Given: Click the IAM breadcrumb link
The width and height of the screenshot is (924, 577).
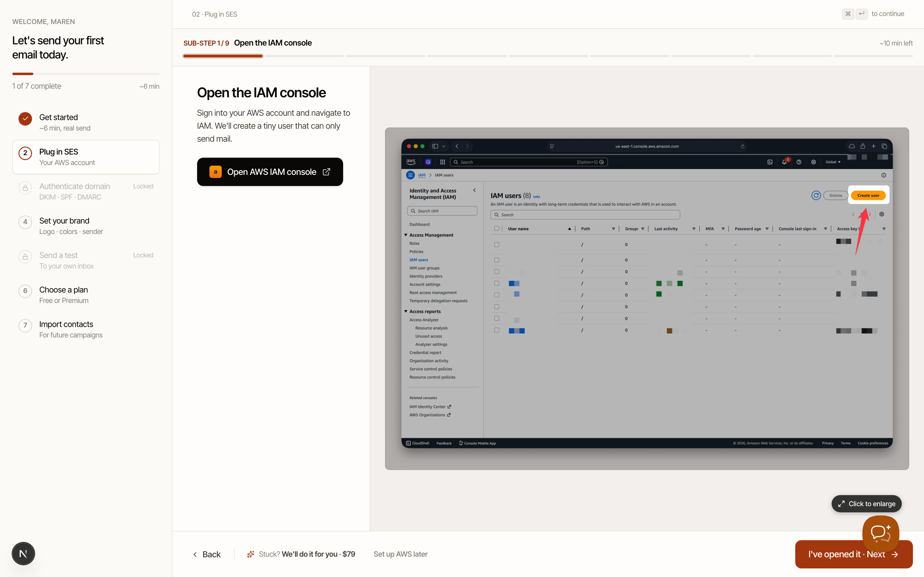Looking at the screenshot, I should click(422, 175).
